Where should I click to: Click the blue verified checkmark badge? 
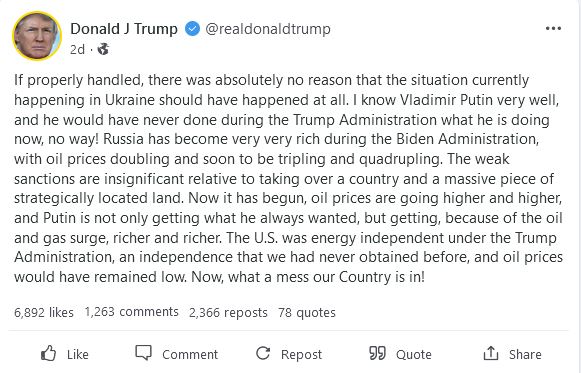tap(192, 29)
